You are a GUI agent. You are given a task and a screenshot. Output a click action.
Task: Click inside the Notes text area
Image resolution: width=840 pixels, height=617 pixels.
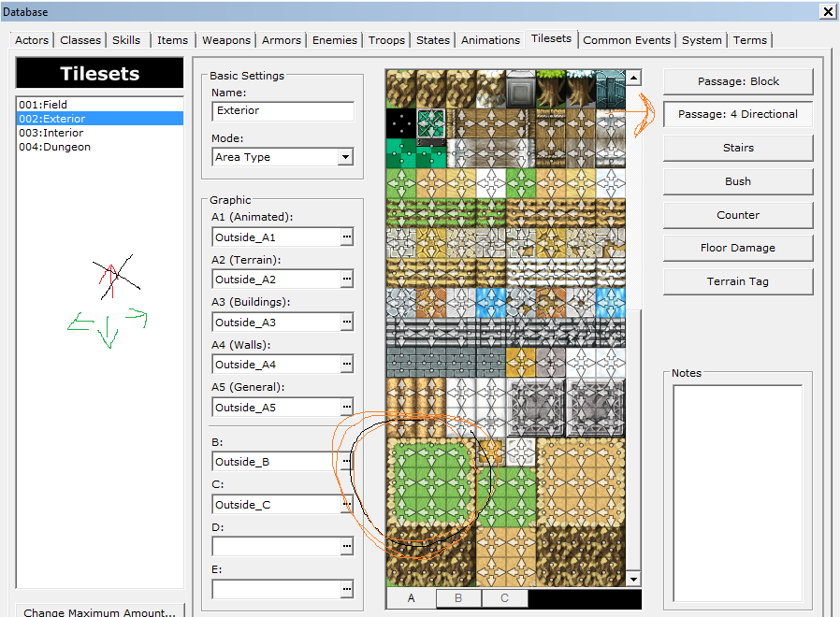click(x=738, y=494)
